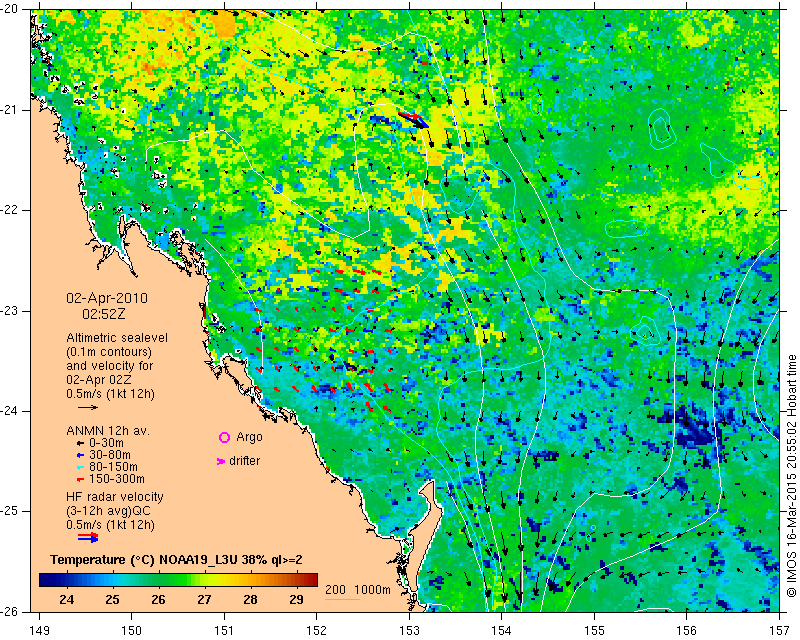The height and width of the screenshot is (640, 800).
Task: Click the '150-300m' depth label
Action: pos(117,479)
